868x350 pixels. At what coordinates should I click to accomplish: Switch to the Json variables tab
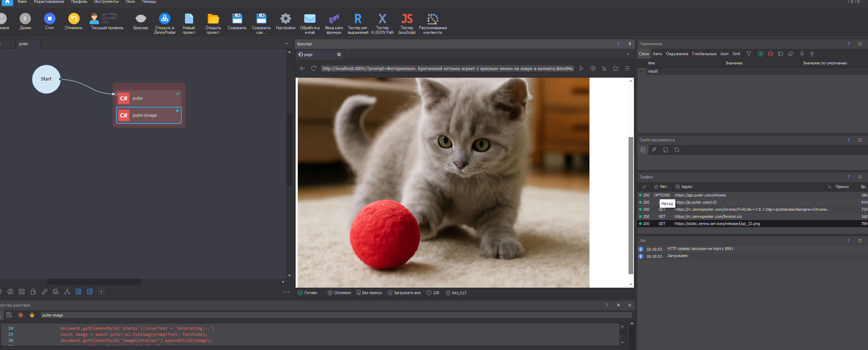pyautogui.click(x=724, y=54)
